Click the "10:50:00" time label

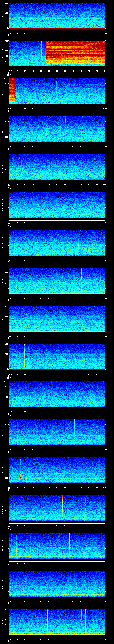(x=9, y=184)
